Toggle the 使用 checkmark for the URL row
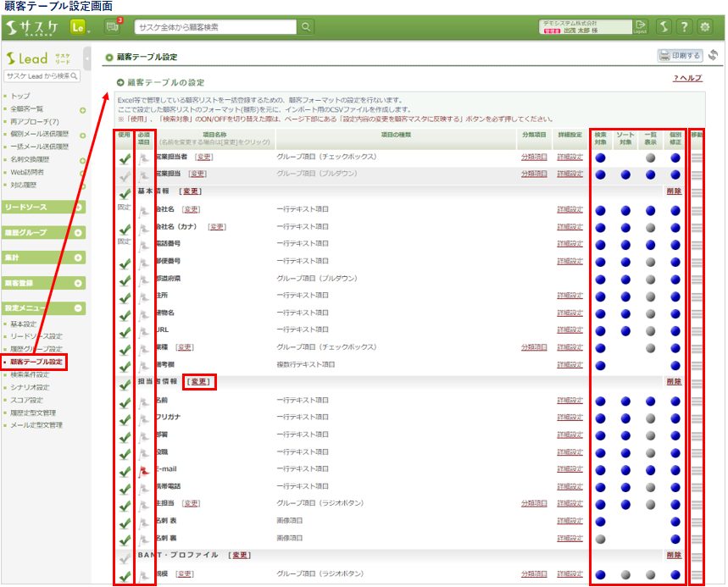 click(x=125, y=331)
